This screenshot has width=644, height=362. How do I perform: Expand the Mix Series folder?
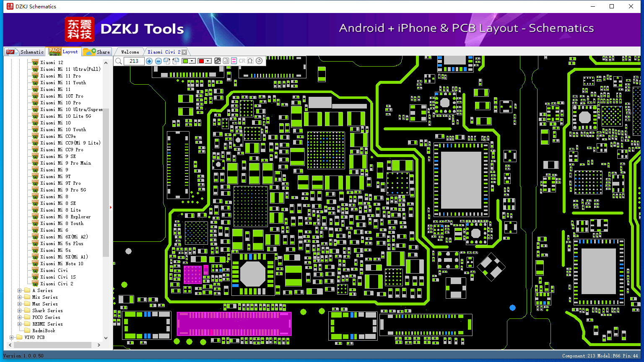pos(19,297)
